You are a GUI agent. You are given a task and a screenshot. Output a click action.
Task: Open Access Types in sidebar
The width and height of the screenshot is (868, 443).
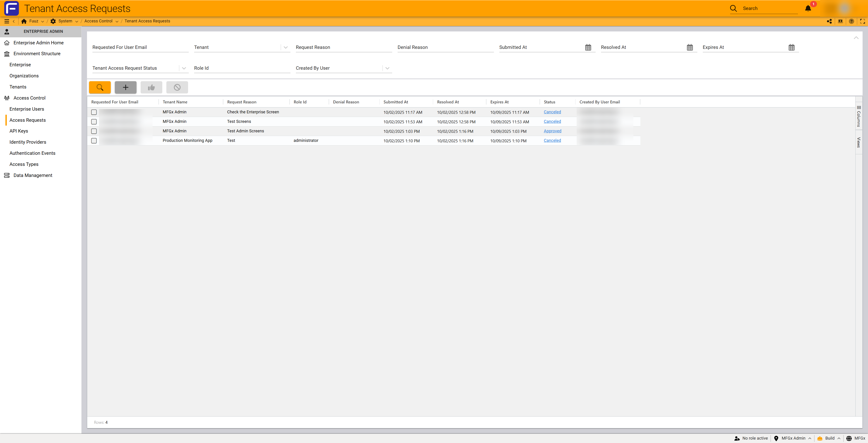[24, 164]
